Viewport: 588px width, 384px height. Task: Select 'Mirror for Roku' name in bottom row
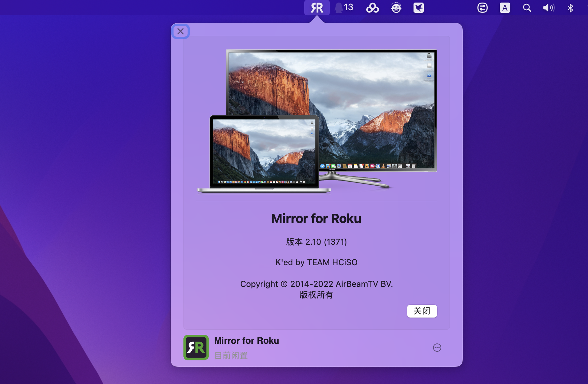pyautogui.click(x=246, y=341)
